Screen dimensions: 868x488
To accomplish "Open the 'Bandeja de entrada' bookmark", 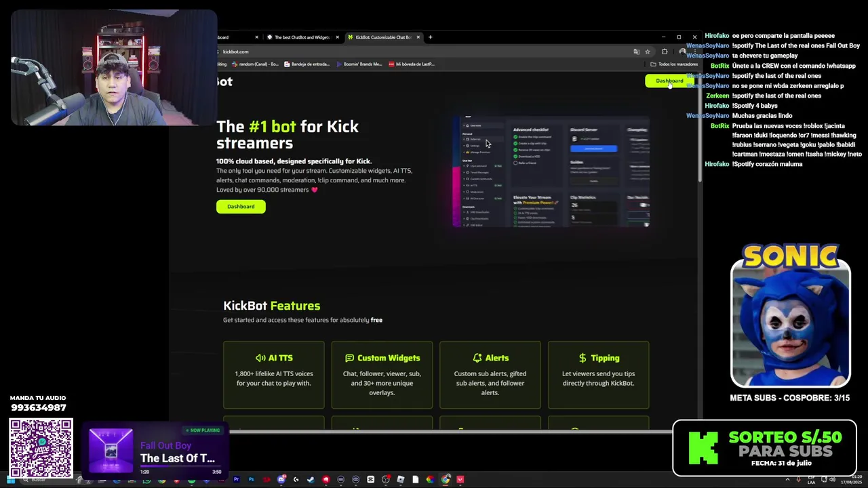I will pos(307,64).
